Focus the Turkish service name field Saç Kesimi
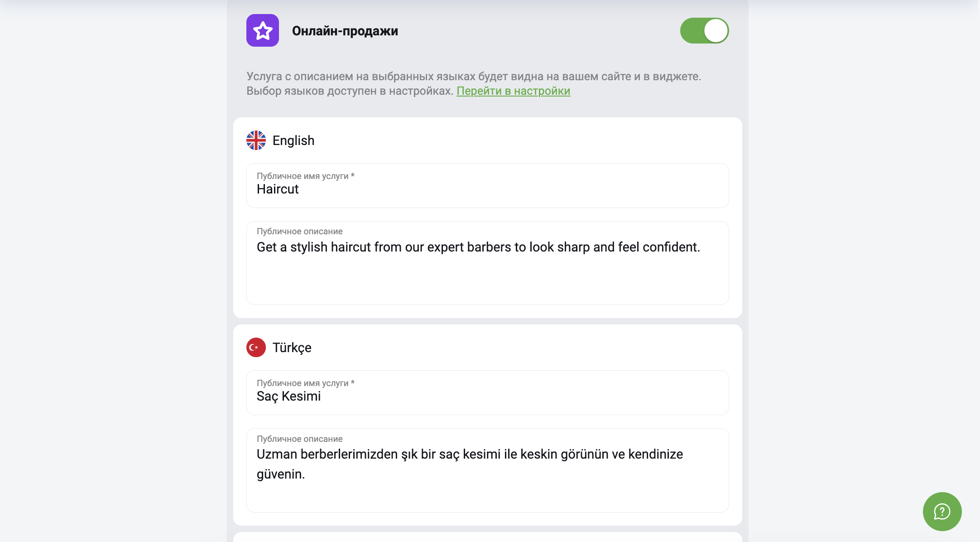Screen dimensions: 980x542 (487, 393)
